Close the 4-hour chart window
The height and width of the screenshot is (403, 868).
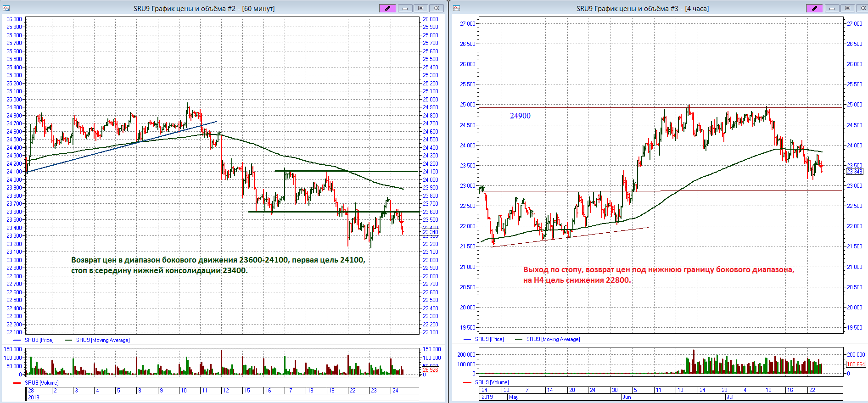pyautogui.click(x=862, y=8)
